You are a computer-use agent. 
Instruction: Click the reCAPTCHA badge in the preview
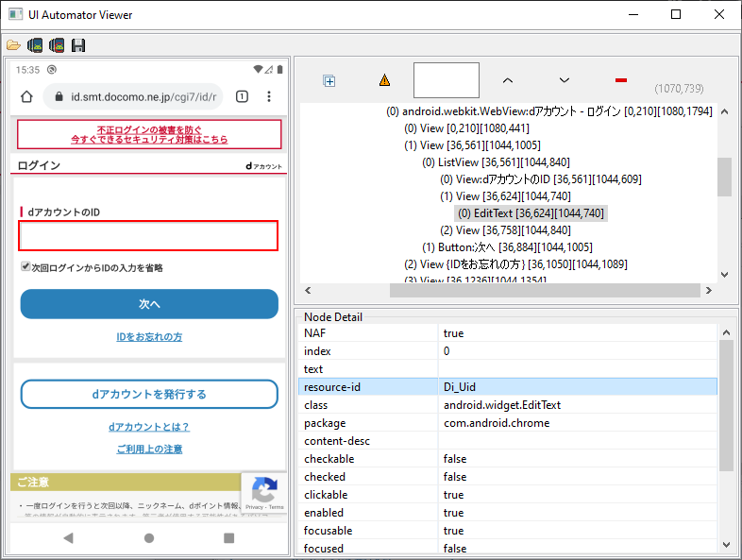[x=264, y=492]
